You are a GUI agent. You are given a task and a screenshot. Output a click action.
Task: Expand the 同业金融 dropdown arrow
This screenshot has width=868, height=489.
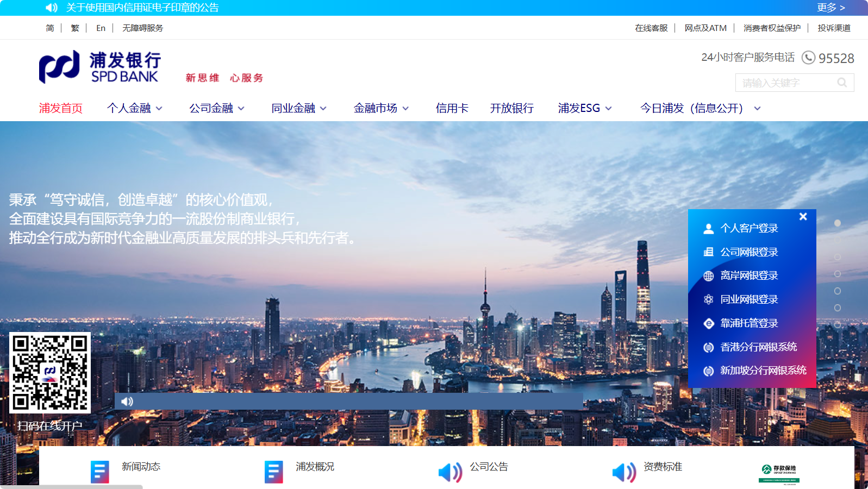coord(323,109)
